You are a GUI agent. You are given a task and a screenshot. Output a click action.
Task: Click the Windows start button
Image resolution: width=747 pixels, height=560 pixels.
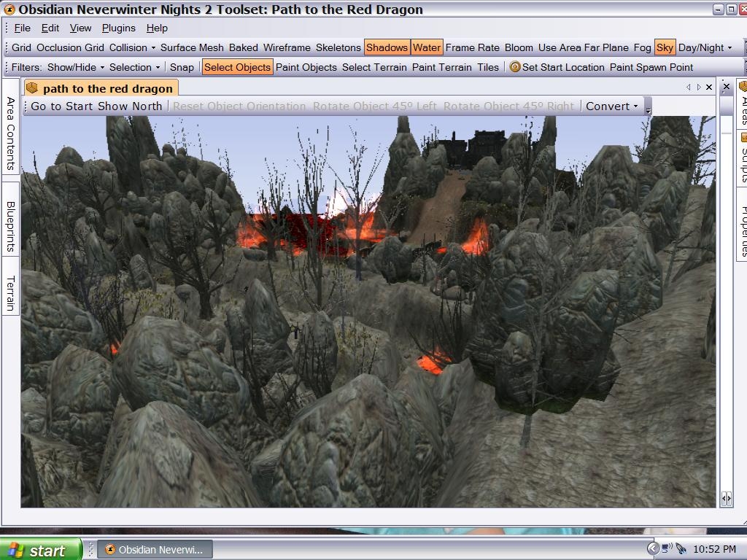click(40, 550)
